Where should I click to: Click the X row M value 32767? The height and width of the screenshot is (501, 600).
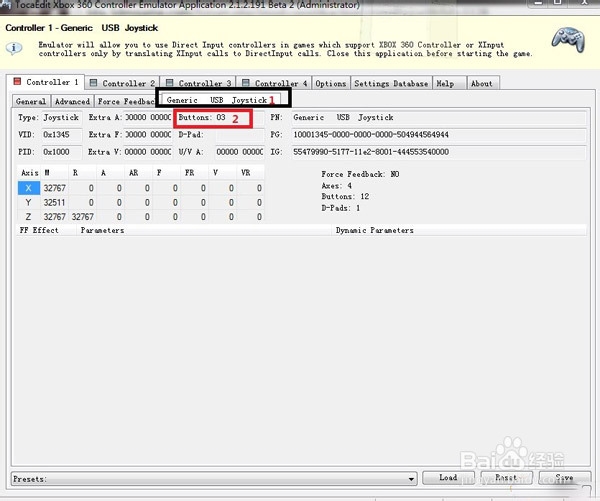pyautogui.click(x=54, y=188)
